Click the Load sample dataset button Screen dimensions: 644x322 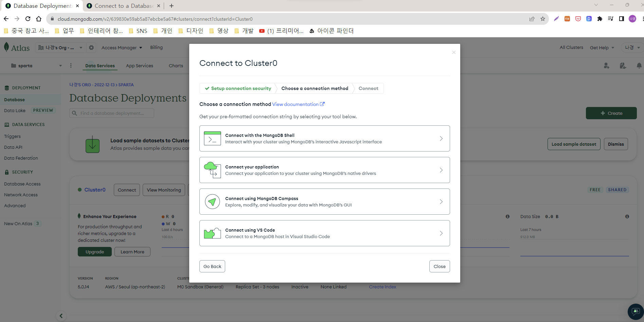tap(574, 144)
